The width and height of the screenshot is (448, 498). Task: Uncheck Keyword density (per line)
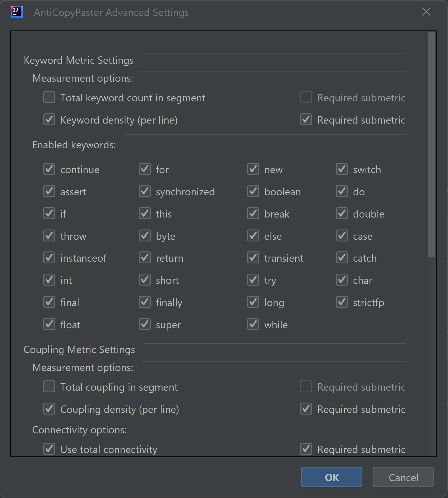(49, 120)
